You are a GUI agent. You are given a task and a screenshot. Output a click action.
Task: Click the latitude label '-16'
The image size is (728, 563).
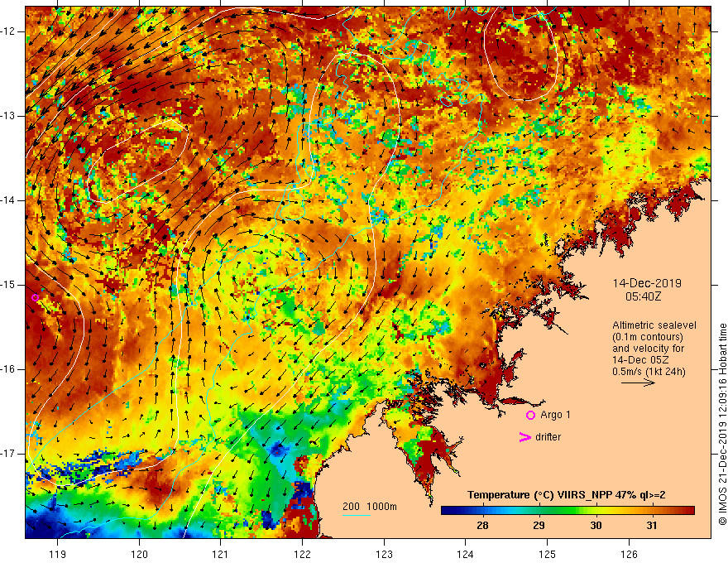[8, 369]
